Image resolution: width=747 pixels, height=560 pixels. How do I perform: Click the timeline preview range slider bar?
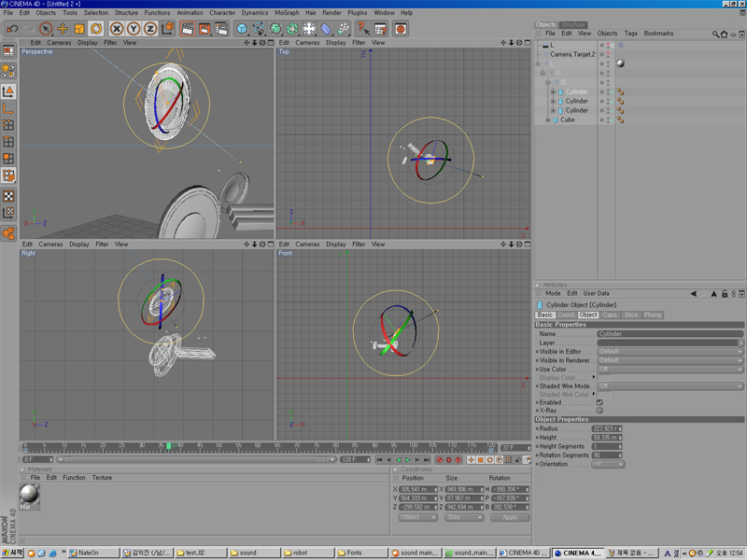(196, 460)
